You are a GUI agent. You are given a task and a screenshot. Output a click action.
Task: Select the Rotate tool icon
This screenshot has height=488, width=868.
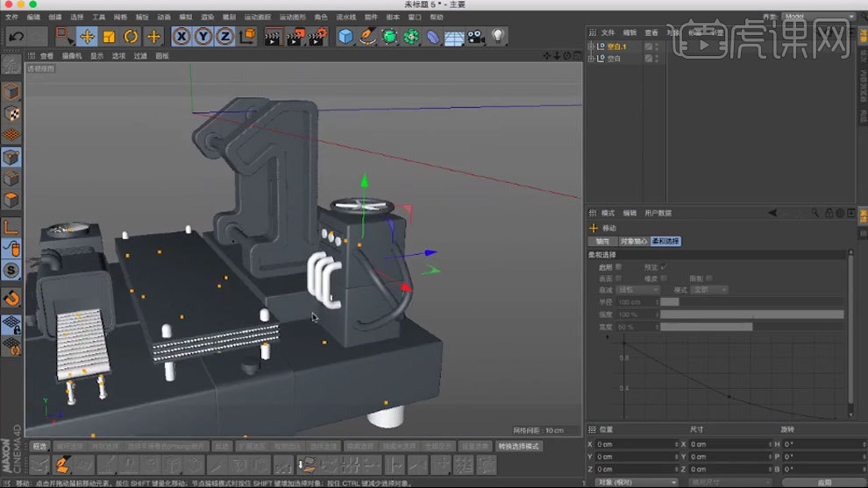point(131,36)
